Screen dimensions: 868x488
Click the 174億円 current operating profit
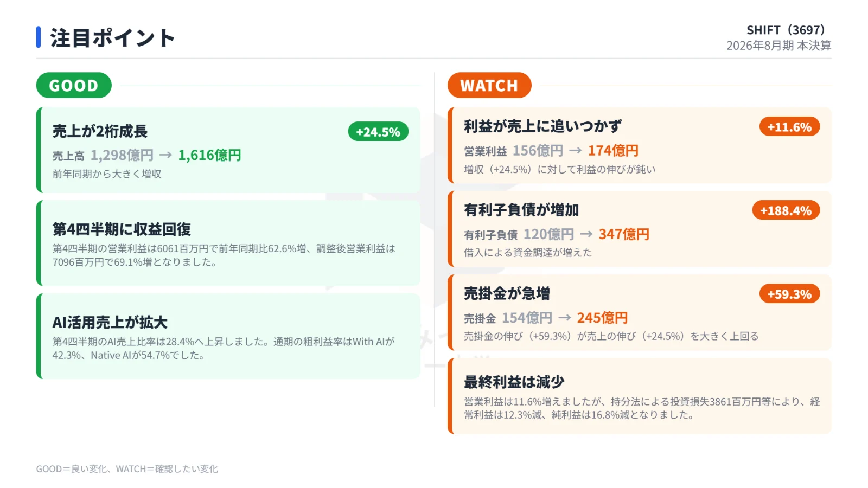click(613, 151)
